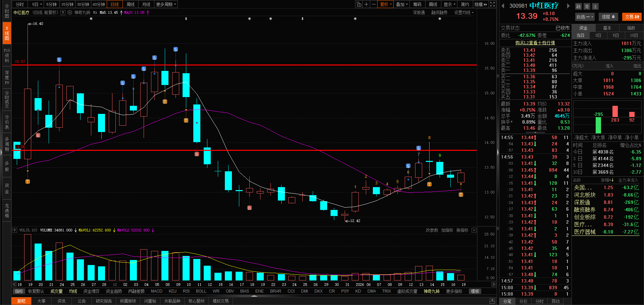The image size is (644, 305).
Task: Toggle 简约 simple mode
Action: 465,4
